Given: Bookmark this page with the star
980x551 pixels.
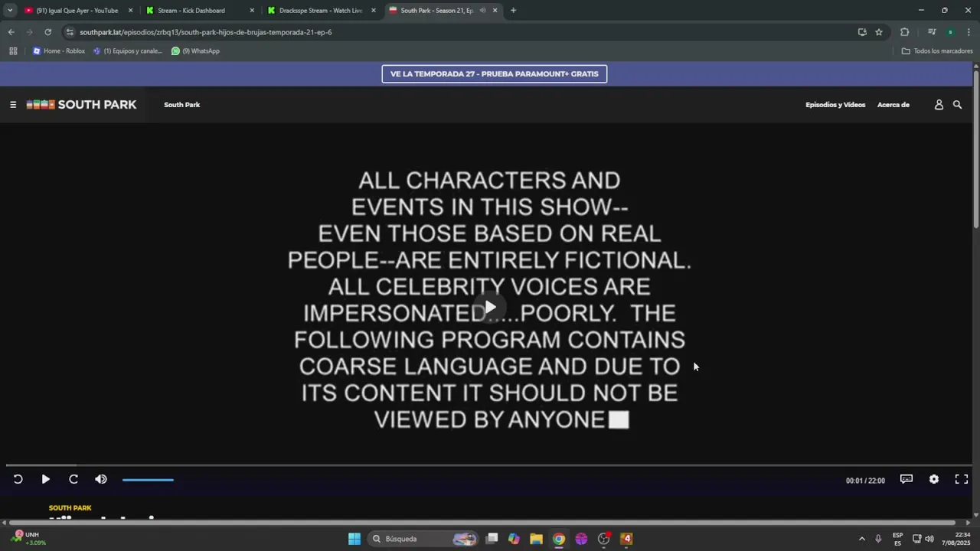Looking at the screenshot, I should (879, 32).
